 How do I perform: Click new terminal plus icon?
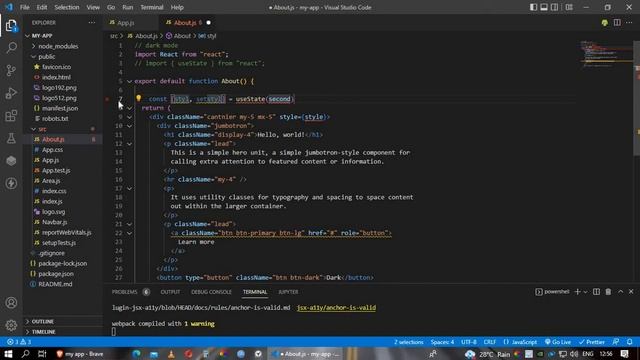coord(577,291)
